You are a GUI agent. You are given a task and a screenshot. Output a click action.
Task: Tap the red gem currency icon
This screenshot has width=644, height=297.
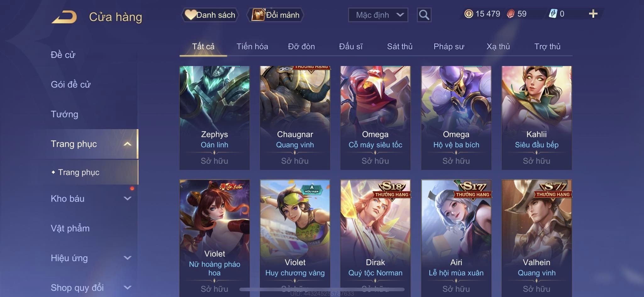pyautogui.click(x=511, y=14)
